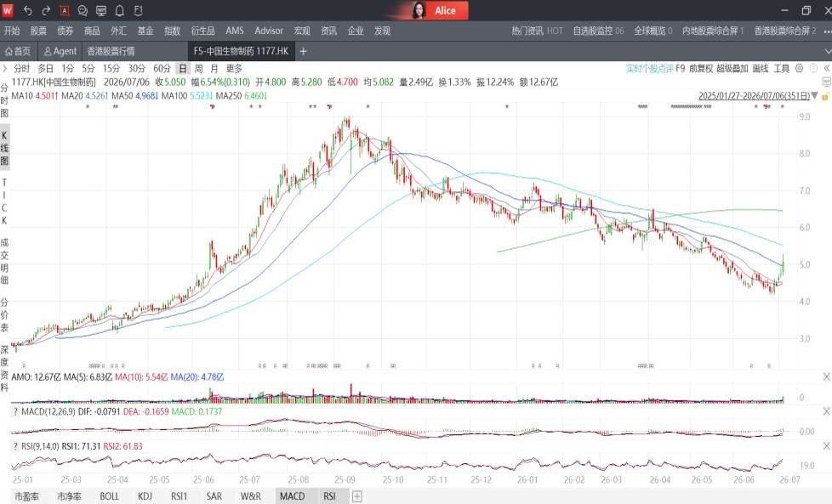Click the lock icon beside the date range
The width and height of the screenshot is (832, 504).
click(x=825, y=96)
